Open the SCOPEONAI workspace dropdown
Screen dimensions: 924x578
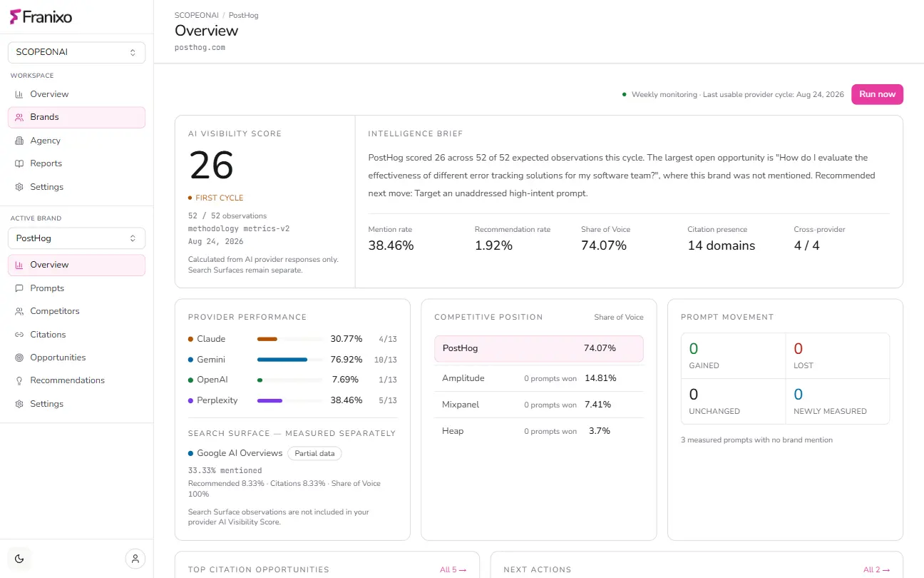(x=76, y=52)
